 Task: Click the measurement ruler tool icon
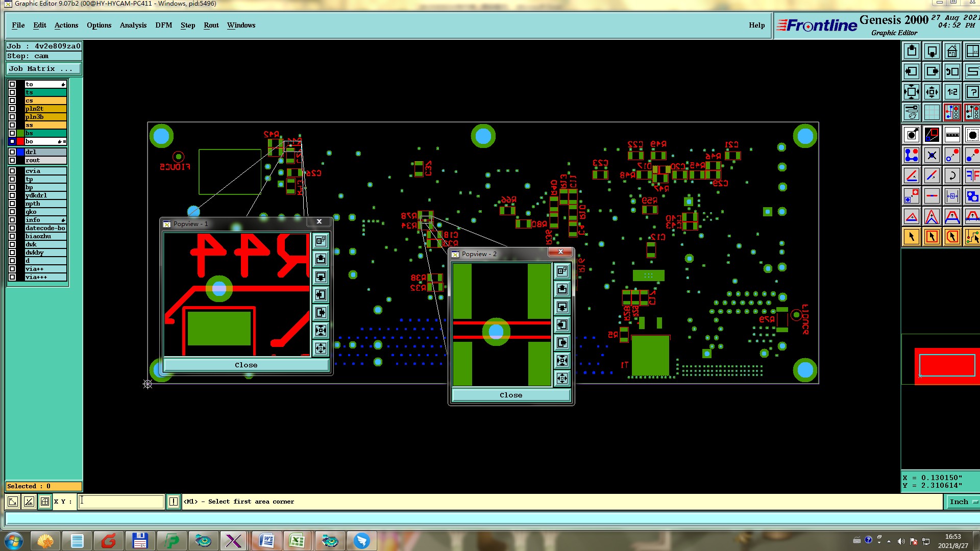(952, 135)
